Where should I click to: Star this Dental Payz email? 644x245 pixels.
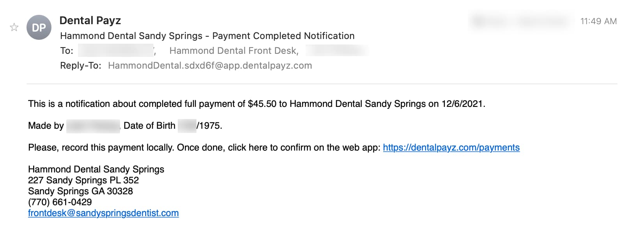(14, 27)
